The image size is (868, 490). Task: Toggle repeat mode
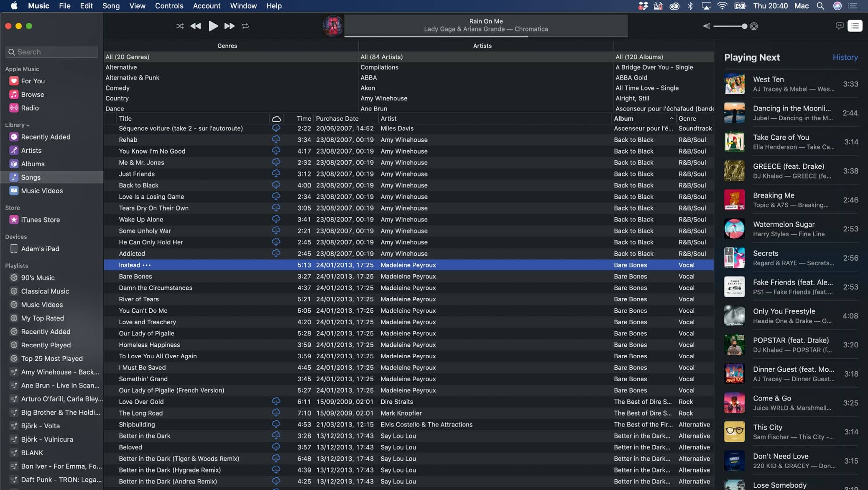pyautogui.click(x=245, y=26)
